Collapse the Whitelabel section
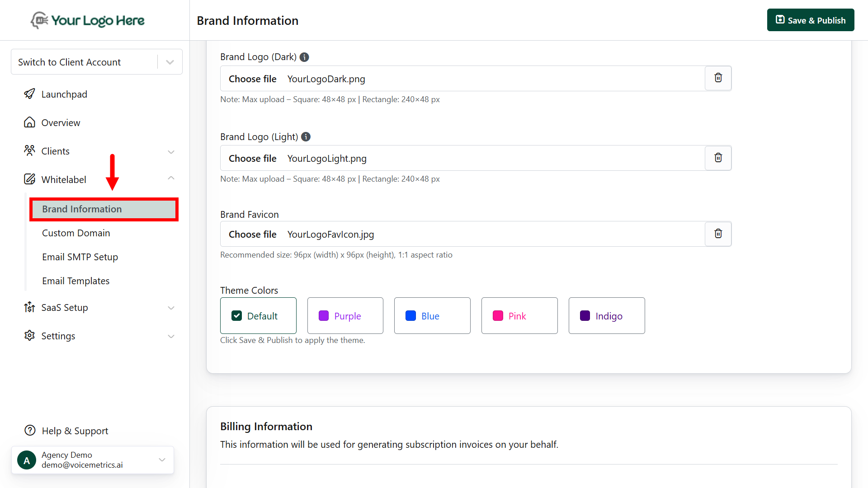 tap(171, 178)
